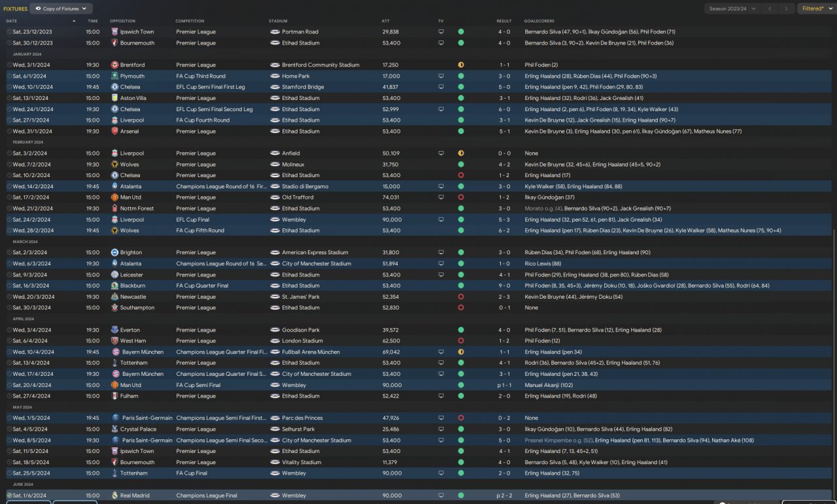Click the red loss dot in the Newcastle row
The height and width of the screenshot is (504, 837).
tap(461, 297)
